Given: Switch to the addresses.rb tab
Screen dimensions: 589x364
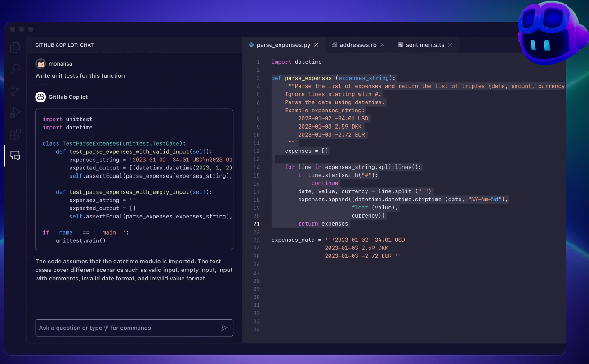Looking at the screenshot, I should [358, 45].
